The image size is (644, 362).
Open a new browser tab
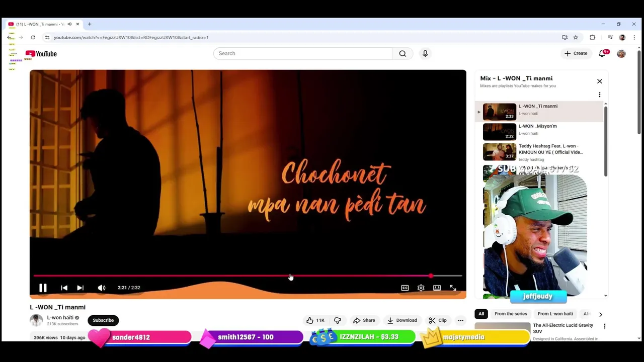[90, 24]
